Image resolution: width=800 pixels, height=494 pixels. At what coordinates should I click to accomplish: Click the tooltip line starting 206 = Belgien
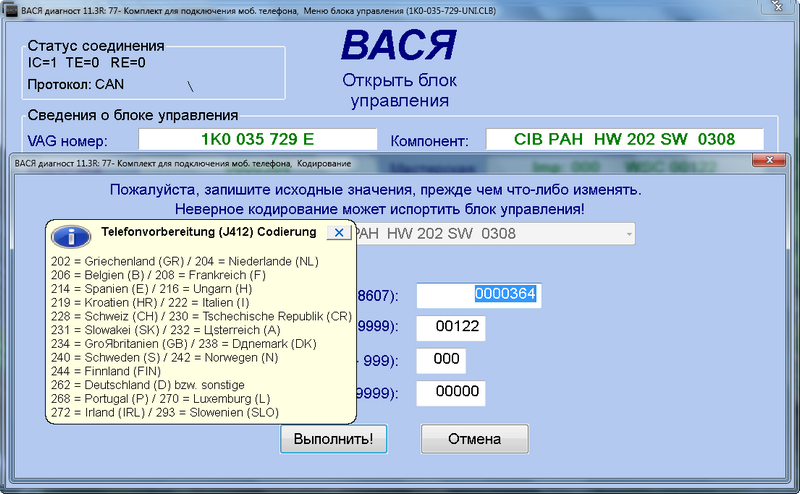[x=158, y=275]
